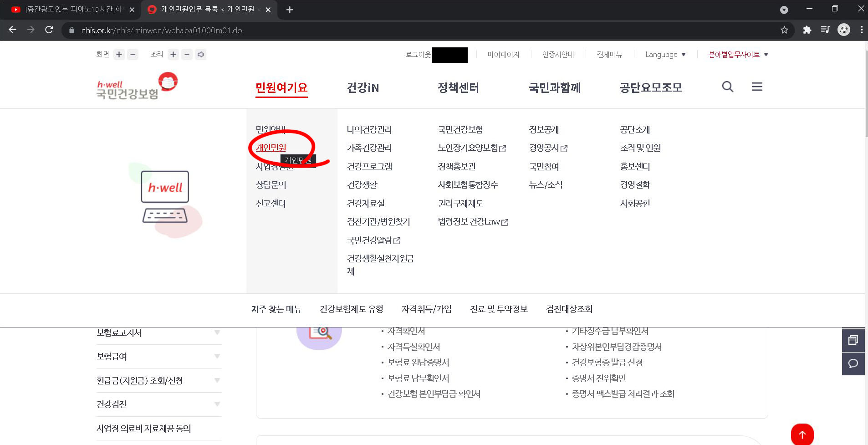This screenshot has height=445, width=868.
Task: Click the speaker sound icon
Action: 200,55
